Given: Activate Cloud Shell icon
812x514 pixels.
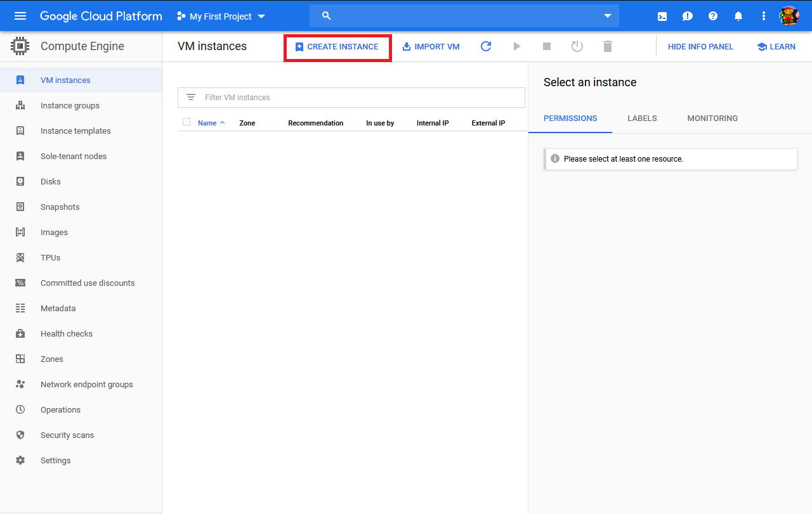Looking at the screenshot, I should (662, 16).
